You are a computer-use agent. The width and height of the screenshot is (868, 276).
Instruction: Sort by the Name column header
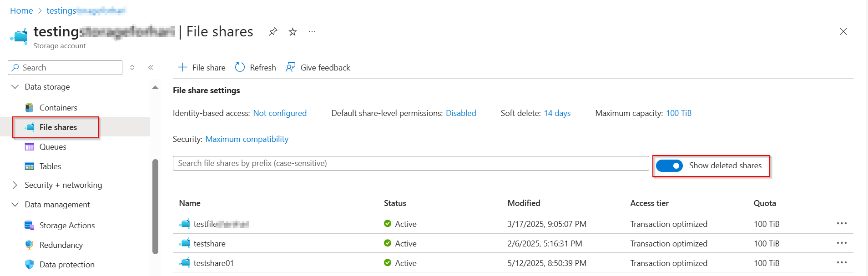[190, 203]
